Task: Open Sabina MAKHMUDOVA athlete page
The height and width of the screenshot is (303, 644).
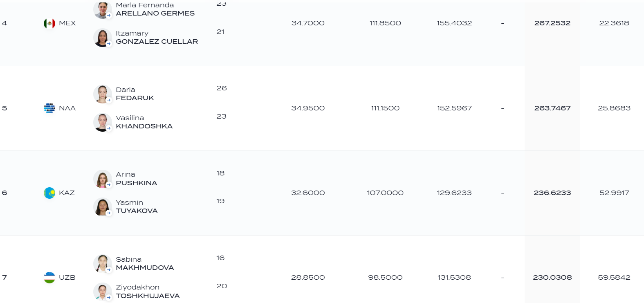Action: pos(145,263)
